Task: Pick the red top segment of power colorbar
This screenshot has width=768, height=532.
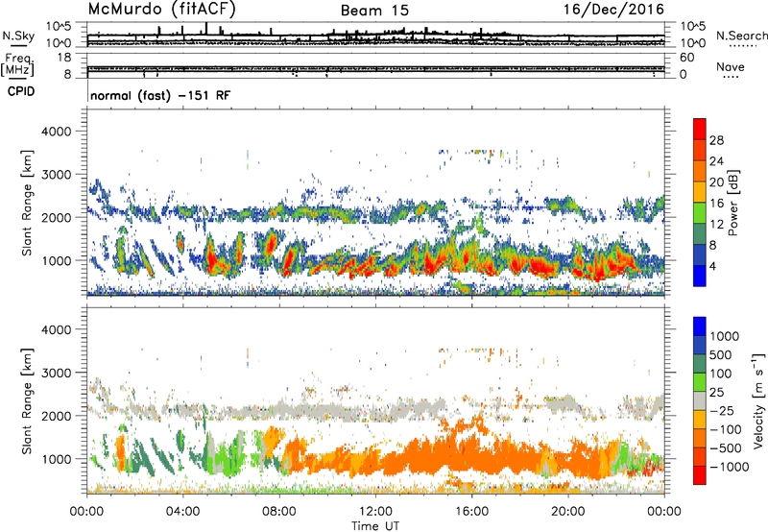Action: tap(700, 129)
